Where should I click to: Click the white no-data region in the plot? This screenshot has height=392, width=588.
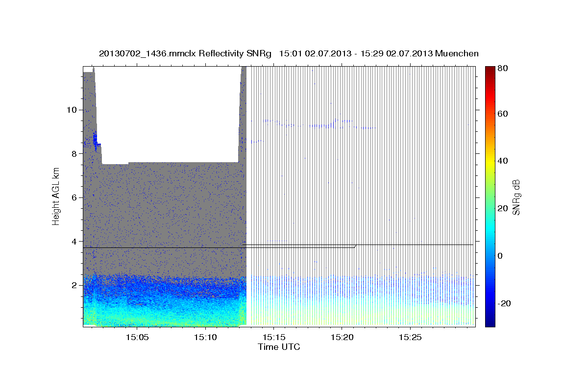169,114
